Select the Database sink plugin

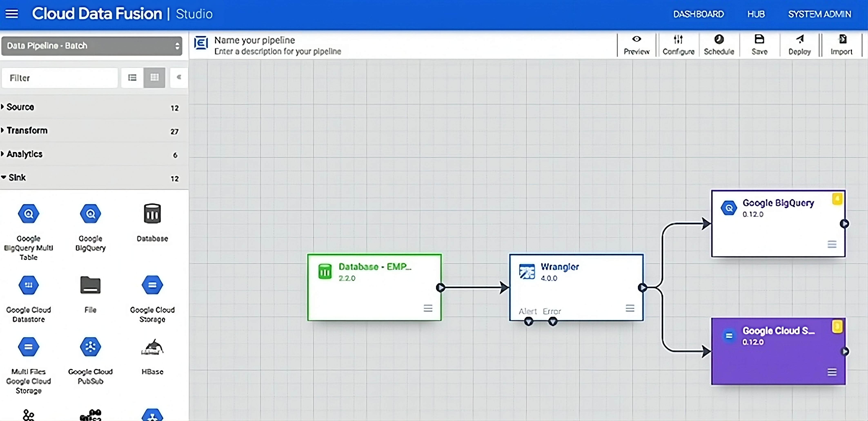pos(152,223)
